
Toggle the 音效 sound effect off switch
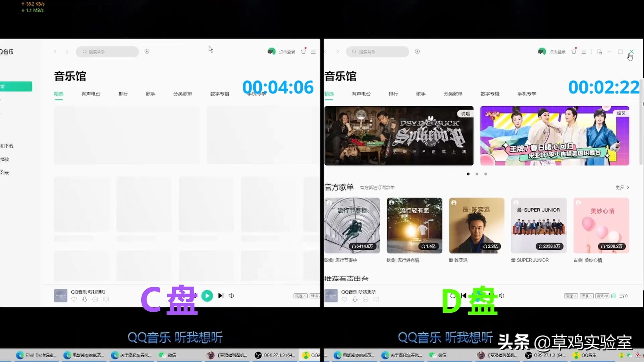pos(602,296)
